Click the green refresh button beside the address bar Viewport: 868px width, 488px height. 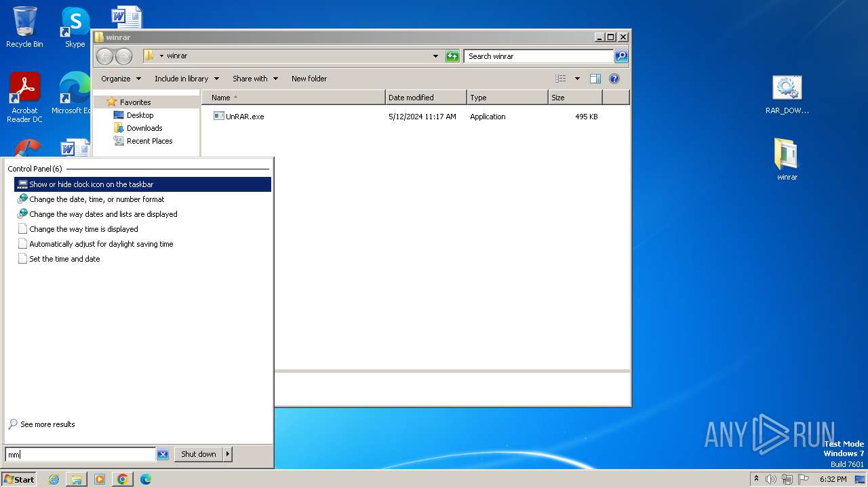point(452,56)
